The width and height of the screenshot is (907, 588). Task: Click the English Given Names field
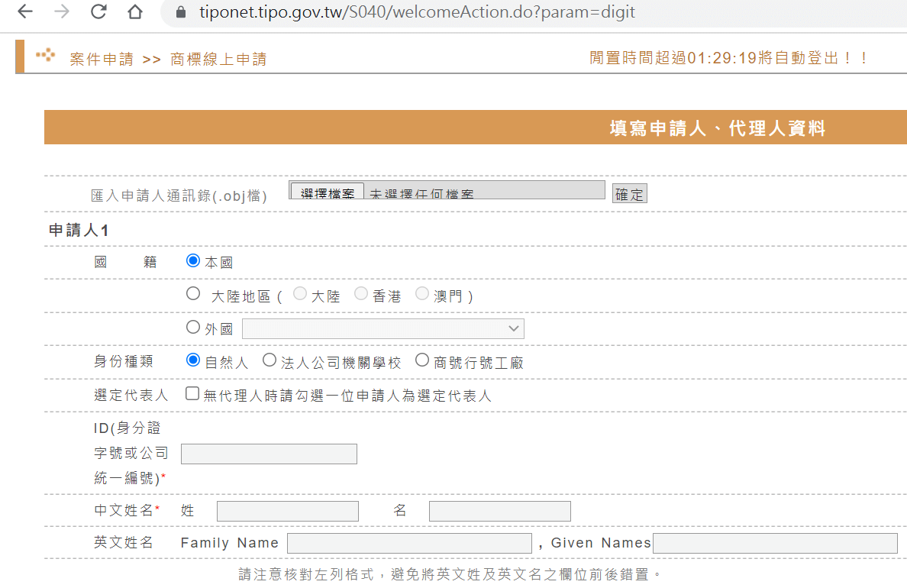[x=775, y=543]
